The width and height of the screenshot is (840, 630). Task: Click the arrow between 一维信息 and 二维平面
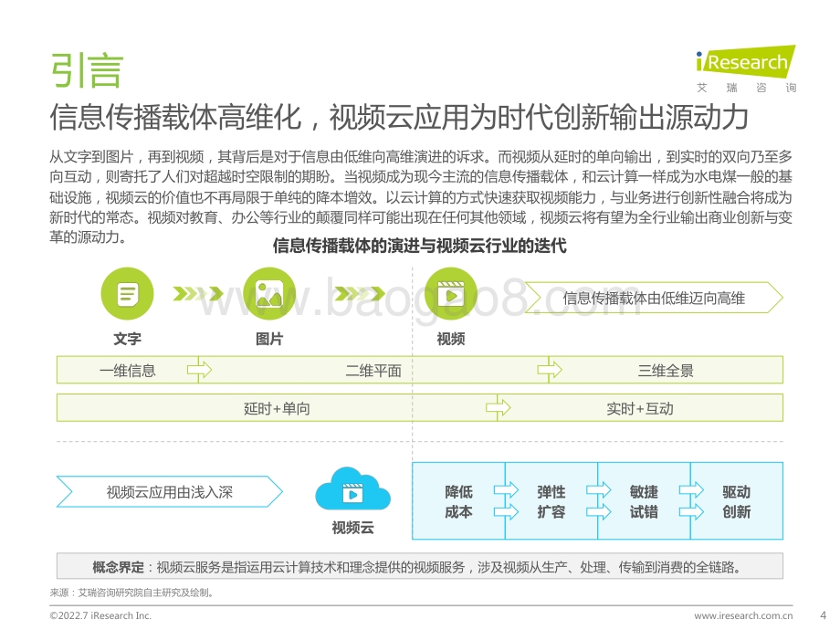point(199,370)
